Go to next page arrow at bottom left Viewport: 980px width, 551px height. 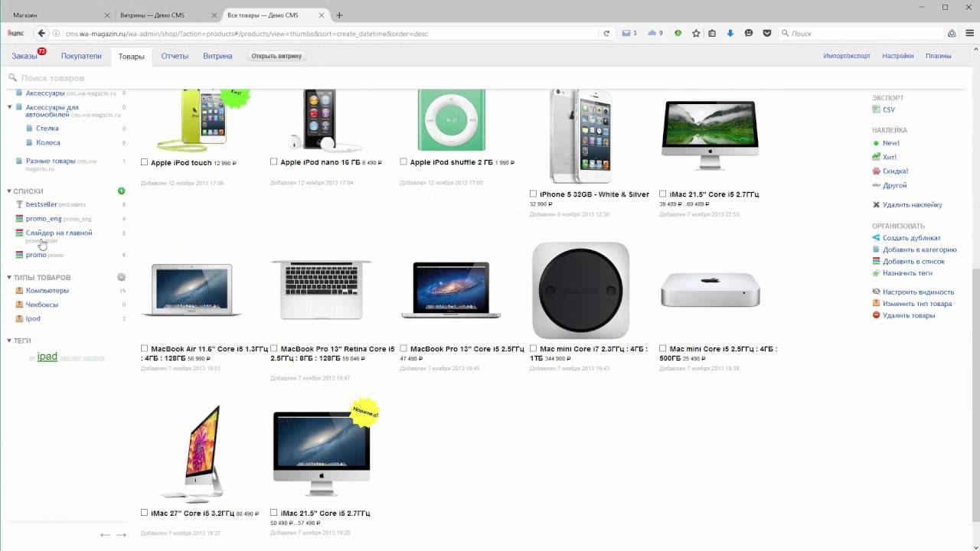(121, 535)
